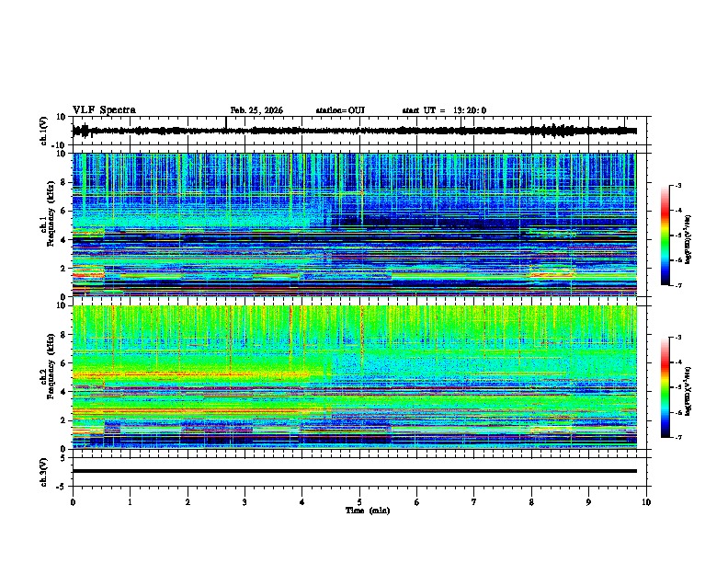
Task: Click inside the ch.2 spectrogram panel
Action: pos(355,377)
